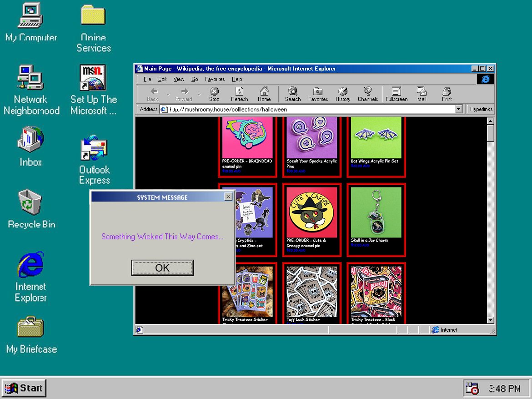Expand the Back history dropdown arrow
532x399 pixels.
[x=168, y=94]
